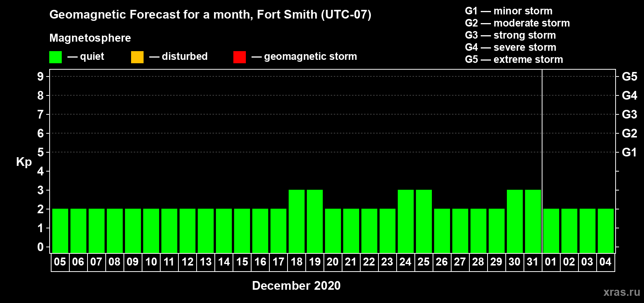
Task: Click the 'geomagnetic storm' legend label
Action: 310,56
